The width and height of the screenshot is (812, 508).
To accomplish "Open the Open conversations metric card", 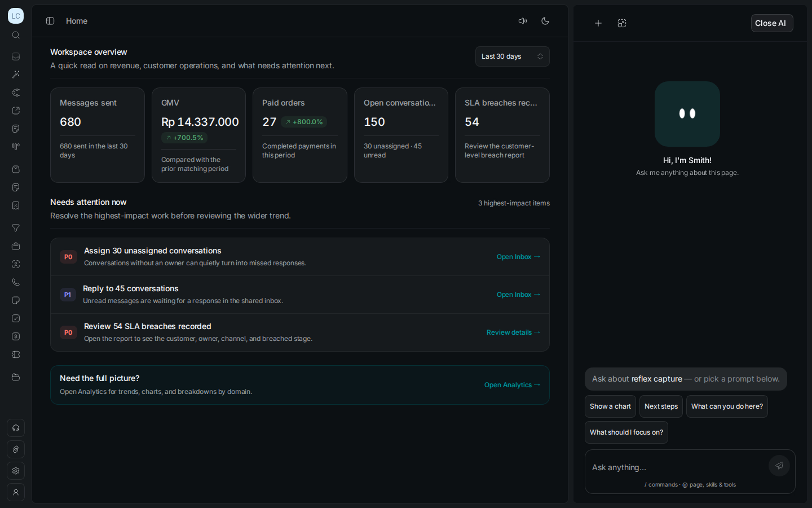I will click(401, 135).
